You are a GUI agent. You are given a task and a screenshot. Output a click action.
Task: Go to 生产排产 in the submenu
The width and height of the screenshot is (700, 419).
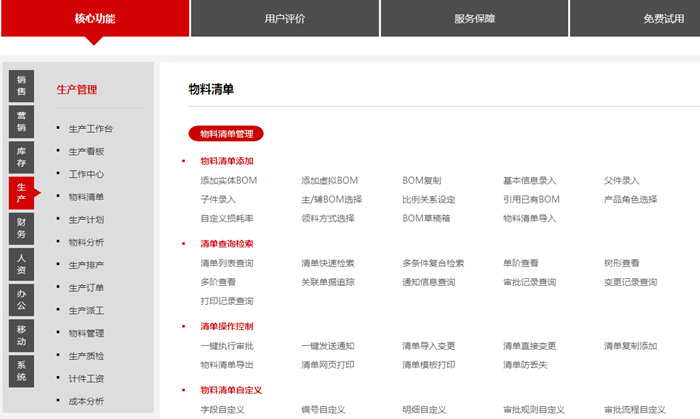pos(86,265)
